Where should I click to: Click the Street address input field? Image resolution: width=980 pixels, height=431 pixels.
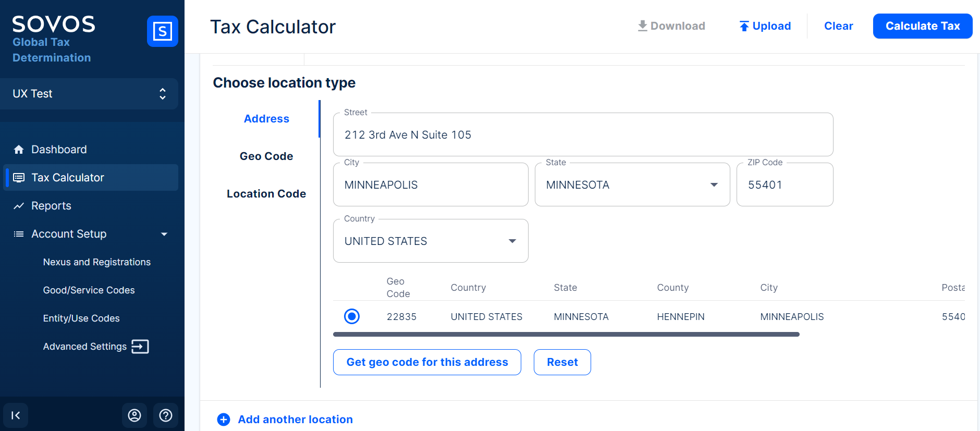(583, 135)
